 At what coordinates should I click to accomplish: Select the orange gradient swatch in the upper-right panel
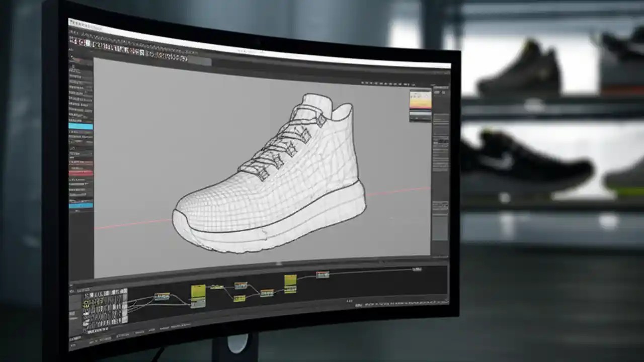(420, 101)
